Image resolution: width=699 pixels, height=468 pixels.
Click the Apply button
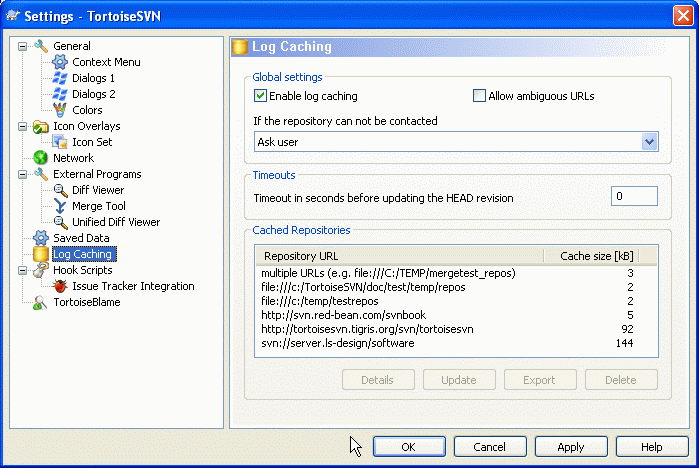571,446
